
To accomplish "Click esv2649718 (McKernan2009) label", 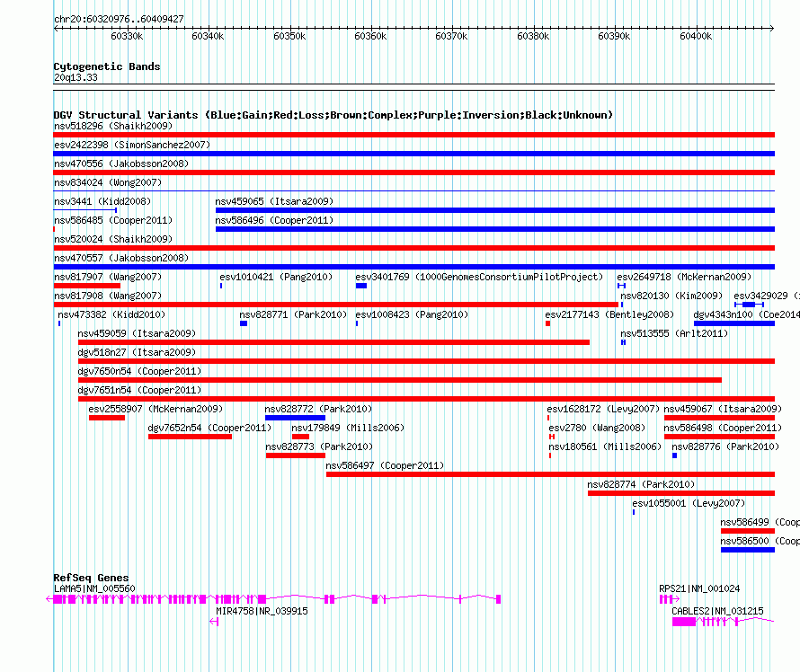I will [x=684, y=277].
